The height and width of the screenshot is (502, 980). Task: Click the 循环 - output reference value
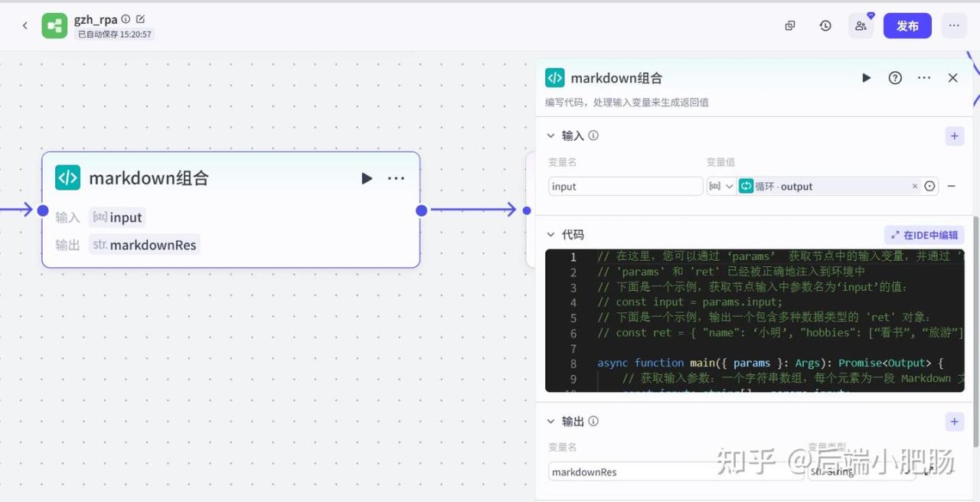pos(784,186)
